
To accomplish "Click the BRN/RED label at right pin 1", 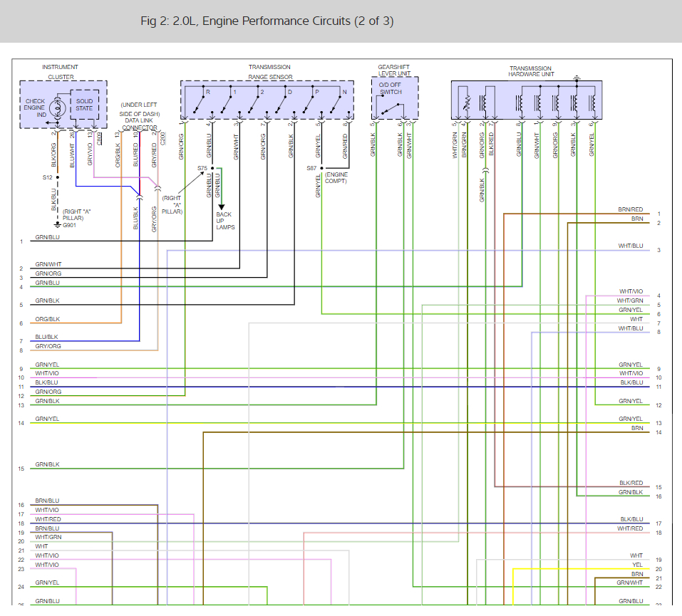I will [x=630, y=209].
